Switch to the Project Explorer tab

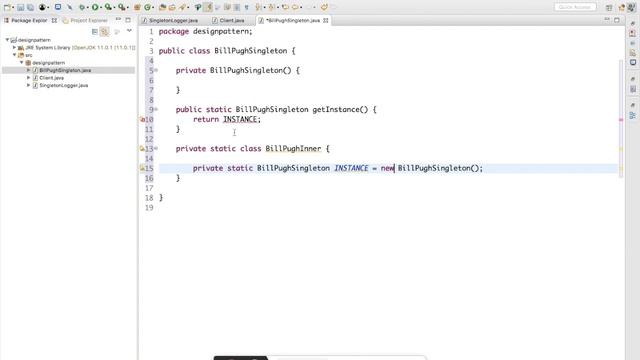[x=85, y=20]
